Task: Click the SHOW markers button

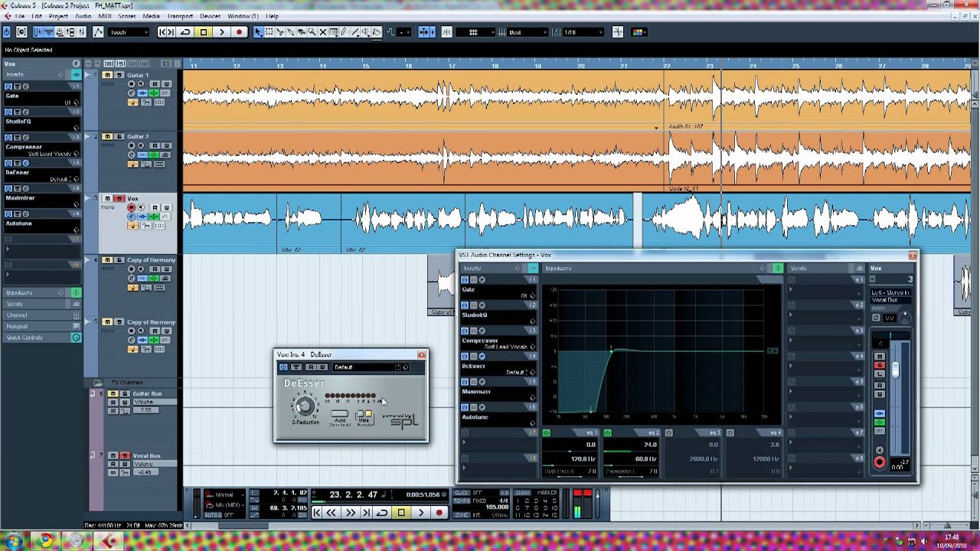Action: pos(523,492)
